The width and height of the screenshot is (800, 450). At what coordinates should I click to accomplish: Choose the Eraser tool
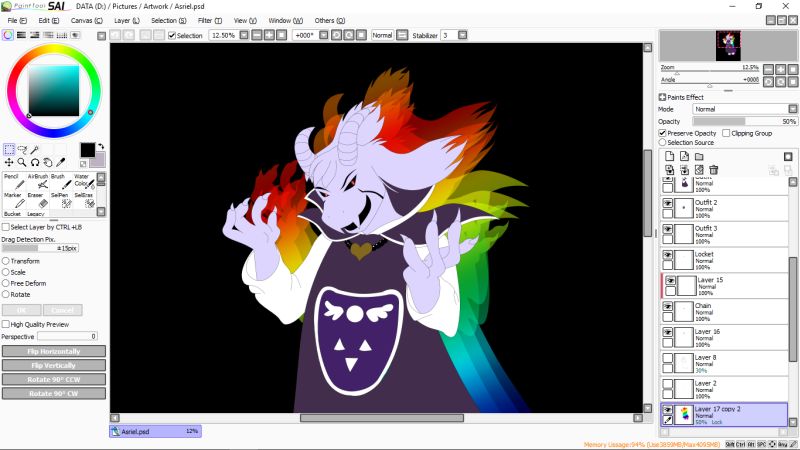[x=37, y=200]
